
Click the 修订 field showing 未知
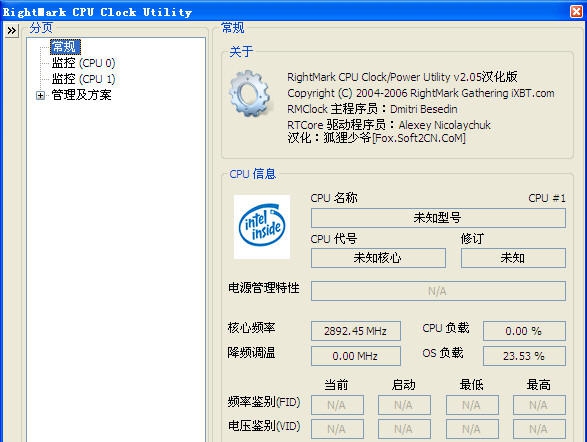[x=513, y=258]
